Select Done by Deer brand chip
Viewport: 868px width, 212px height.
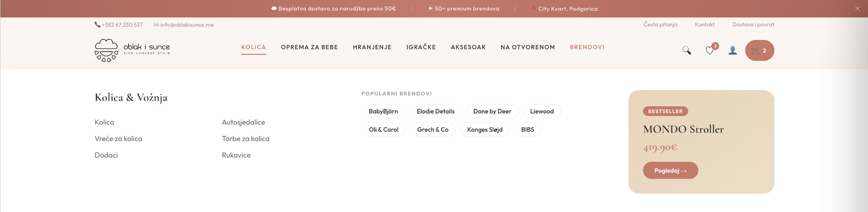[492, 111]
